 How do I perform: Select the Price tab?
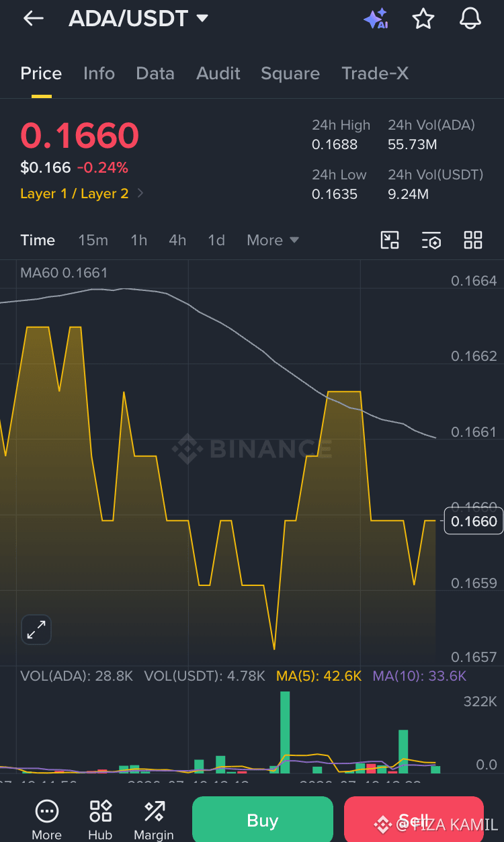pyautogui.click(x=41, y=73)
